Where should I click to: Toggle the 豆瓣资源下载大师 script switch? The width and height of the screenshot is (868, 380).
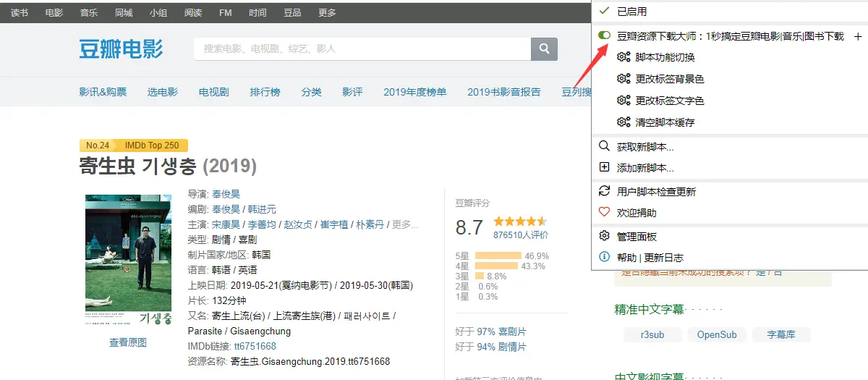click(605, 35)
